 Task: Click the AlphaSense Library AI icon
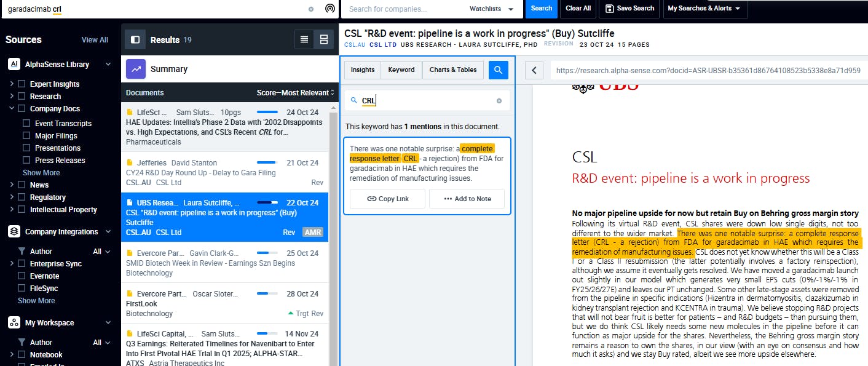point(14,65)
